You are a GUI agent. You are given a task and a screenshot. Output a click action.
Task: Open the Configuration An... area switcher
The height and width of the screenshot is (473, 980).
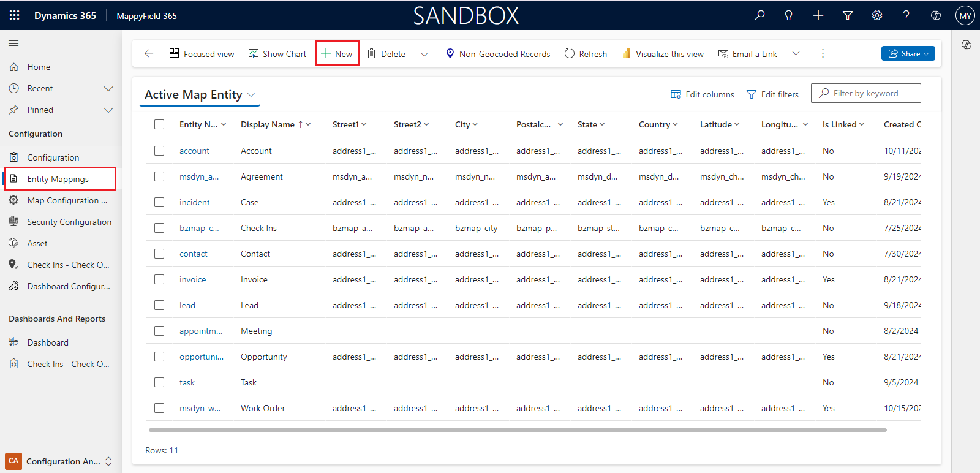[x=61, y=461]
